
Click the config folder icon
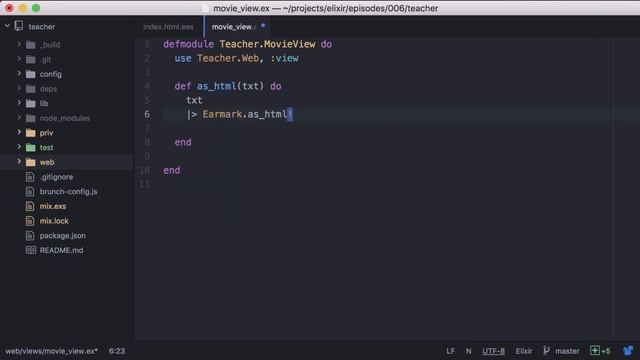(x=31, y=74)
